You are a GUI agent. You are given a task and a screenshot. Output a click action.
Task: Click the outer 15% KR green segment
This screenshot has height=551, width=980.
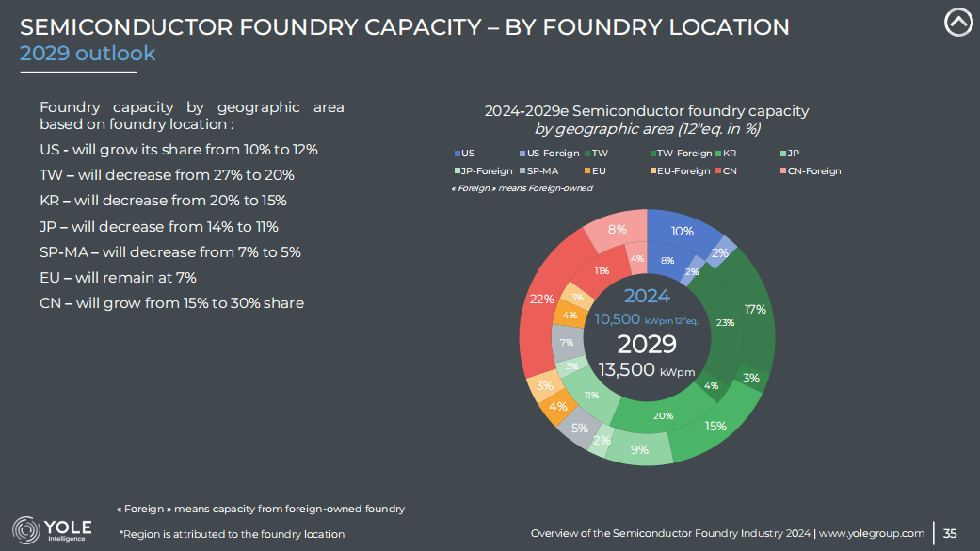click(715, 426)
